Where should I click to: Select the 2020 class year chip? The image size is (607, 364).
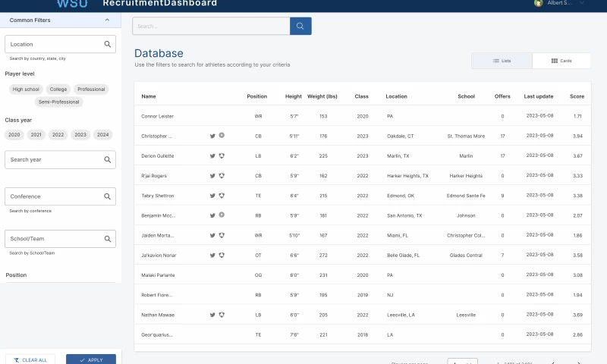pos(14,135)
